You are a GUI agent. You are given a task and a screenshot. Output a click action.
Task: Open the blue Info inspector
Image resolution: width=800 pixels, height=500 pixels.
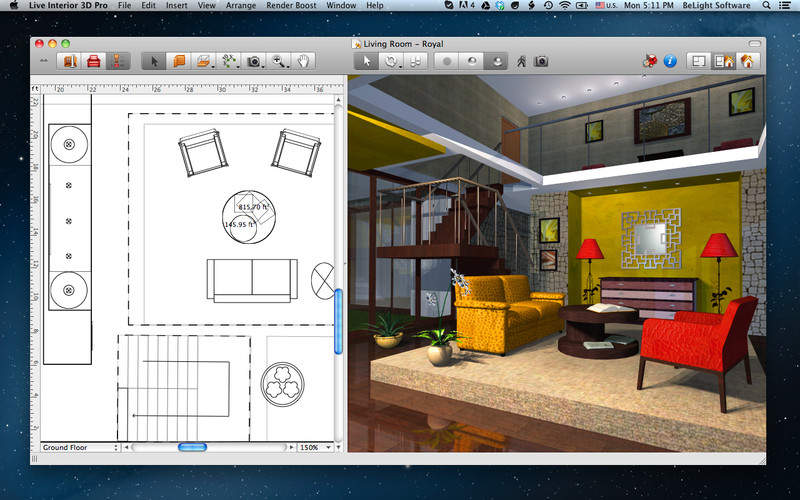click(x=670, y=61)
